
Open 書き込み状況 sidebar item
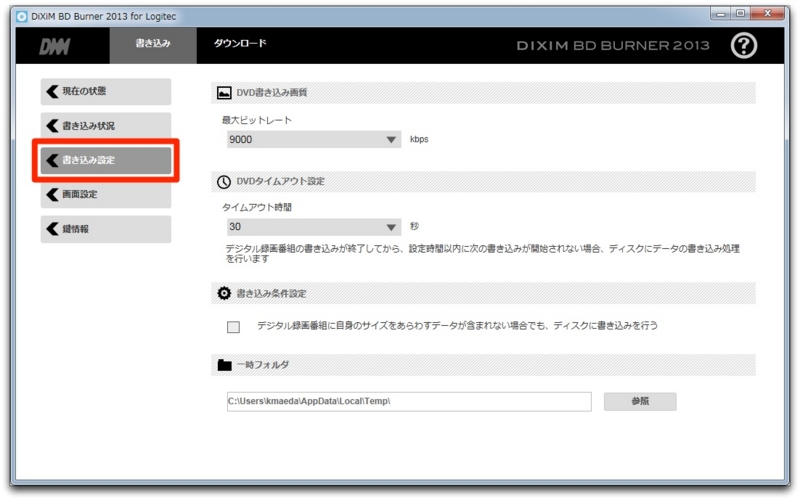pos(106,126)
